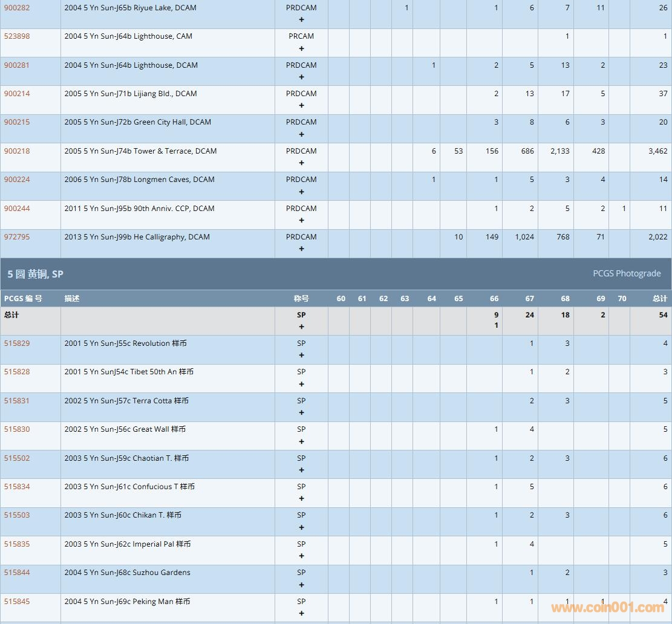Expand plus under Lighthouse PRCAM row
The height and width of the screenshot is (624, 672).
point(301,48)
